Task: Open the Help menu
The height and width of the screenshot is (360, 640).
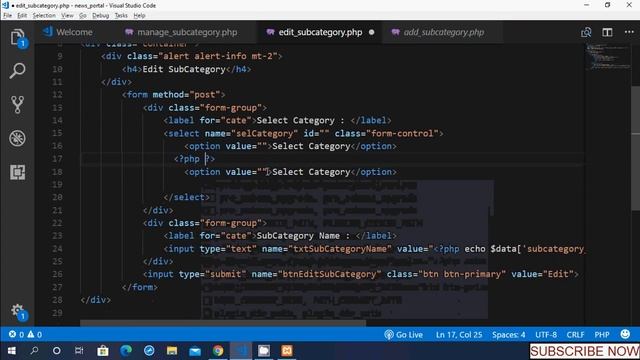Action: point(139,16)
